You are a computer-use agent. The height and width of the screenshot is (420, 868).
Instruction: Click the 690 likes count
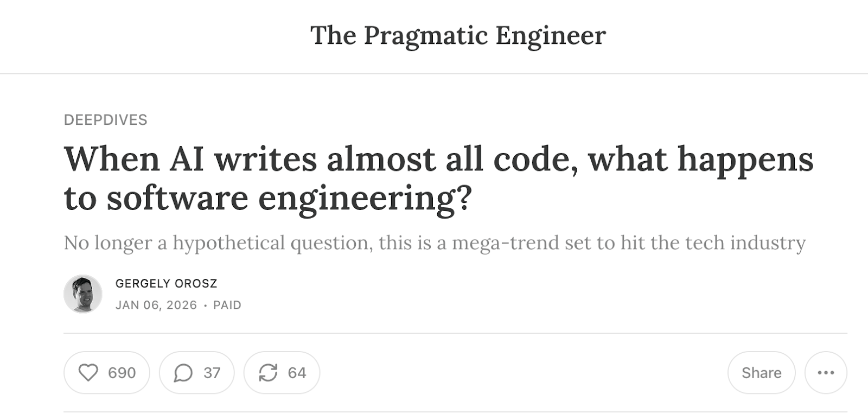click(x=122, y=373)
